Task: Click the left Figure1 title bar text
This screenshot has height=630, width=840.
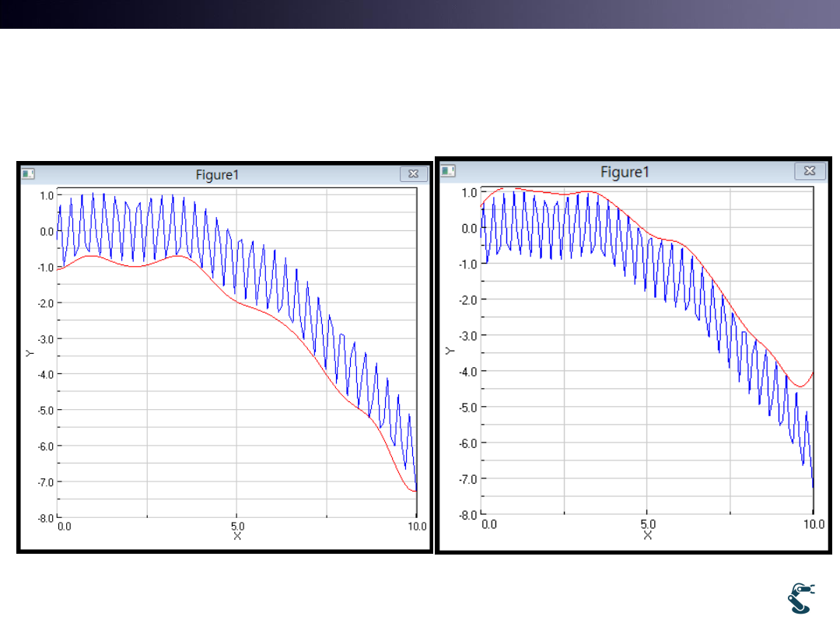Action: (x=217, y=175)
